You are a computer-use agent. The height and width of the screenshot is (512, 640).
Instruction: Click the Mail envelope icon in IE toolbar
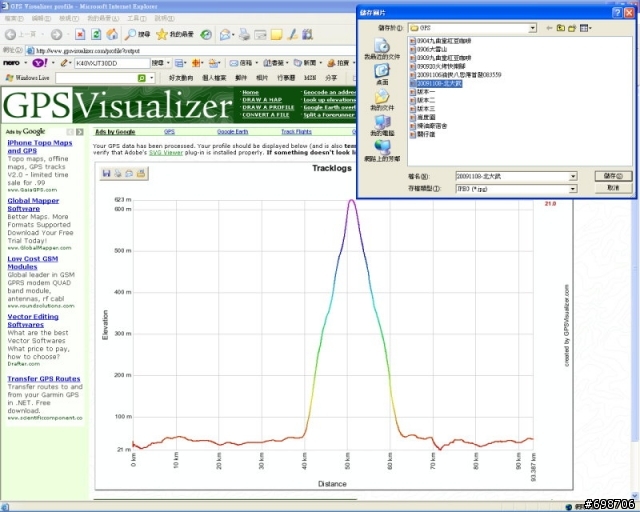click(x=224, y=35)
